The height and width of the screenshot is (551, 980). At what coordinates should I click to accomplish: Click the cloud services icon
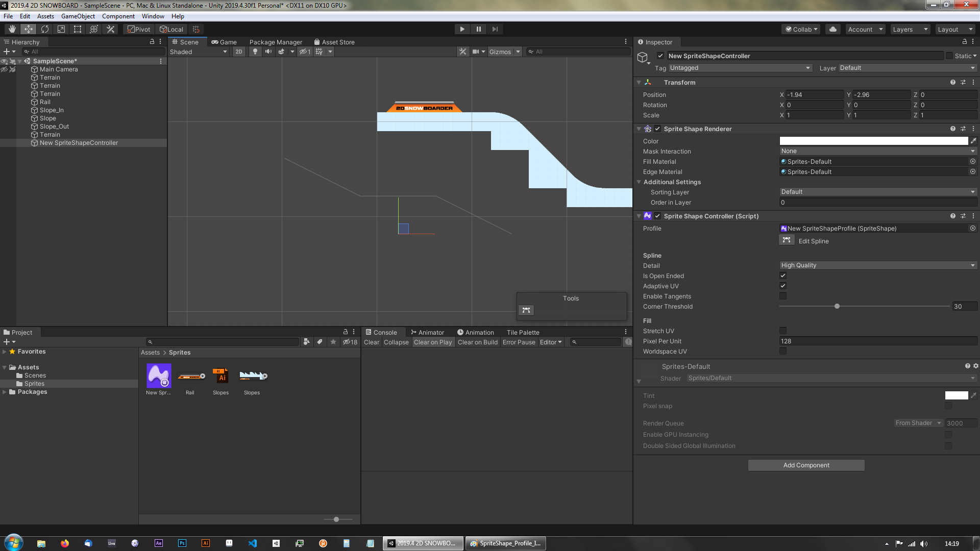tap(833, 29)
